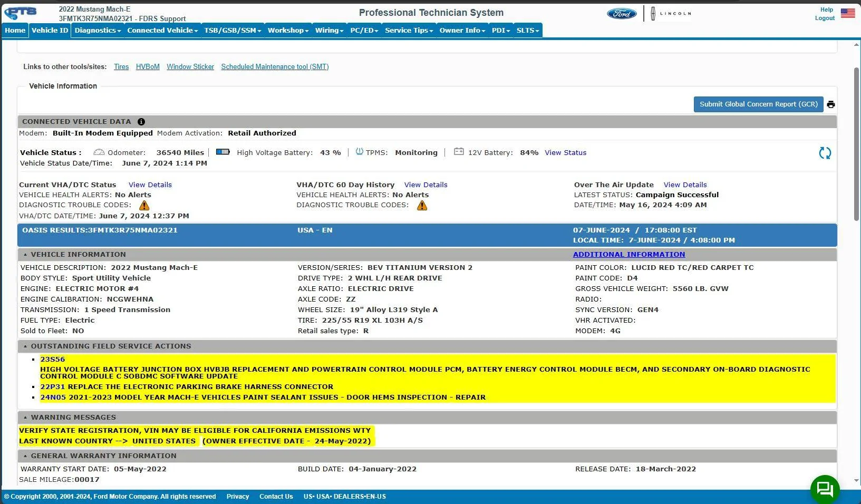Open the HVBoM link
Image resolution: width=861 pixels, height=504 pixels.
click(148, 67)
